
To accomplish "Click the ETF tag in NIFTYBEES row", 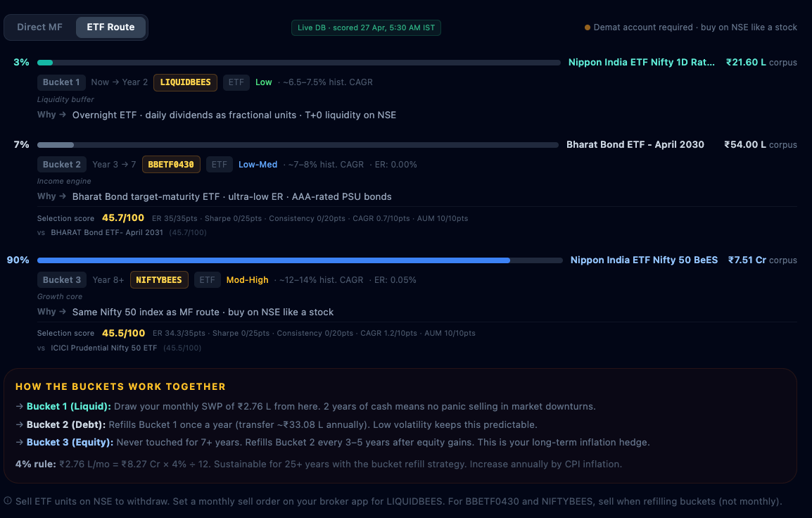I will (207, 280).
